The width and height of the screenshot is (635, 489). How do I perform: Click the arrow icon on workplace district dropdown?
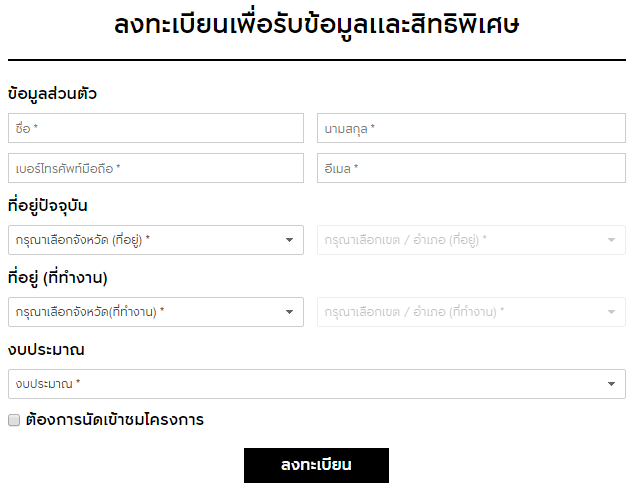611,312
